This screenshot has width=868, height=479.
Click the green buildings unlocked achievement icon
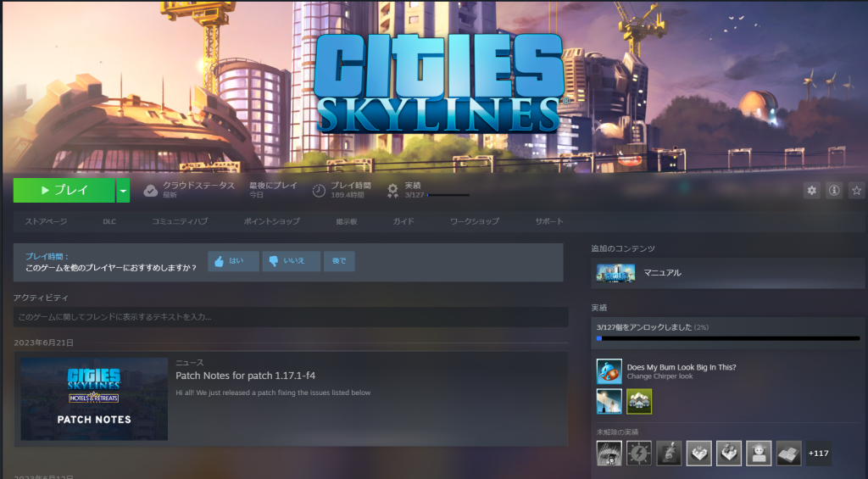(x=639, y=402)
